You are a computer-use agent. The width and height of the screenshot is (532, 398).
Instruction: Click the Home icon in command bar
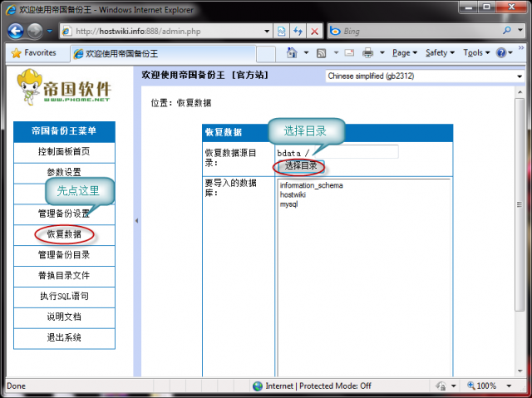[x=292, y=53]
